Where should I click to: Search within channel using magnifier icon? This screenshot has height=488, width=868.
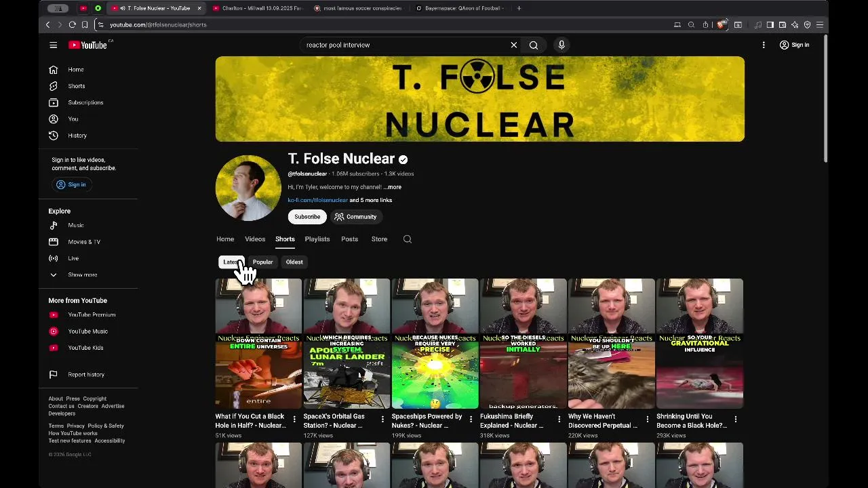point(408,239)
